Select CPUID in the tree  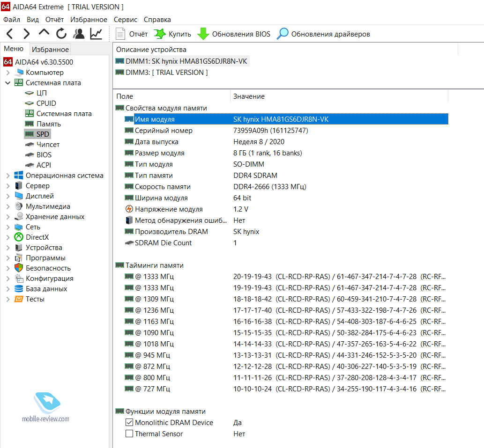(46, 103)
